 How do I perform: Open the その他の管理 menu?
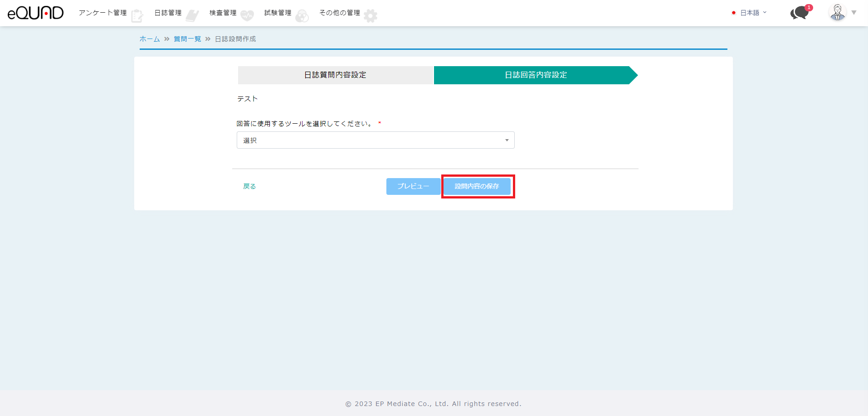point(340,13)
